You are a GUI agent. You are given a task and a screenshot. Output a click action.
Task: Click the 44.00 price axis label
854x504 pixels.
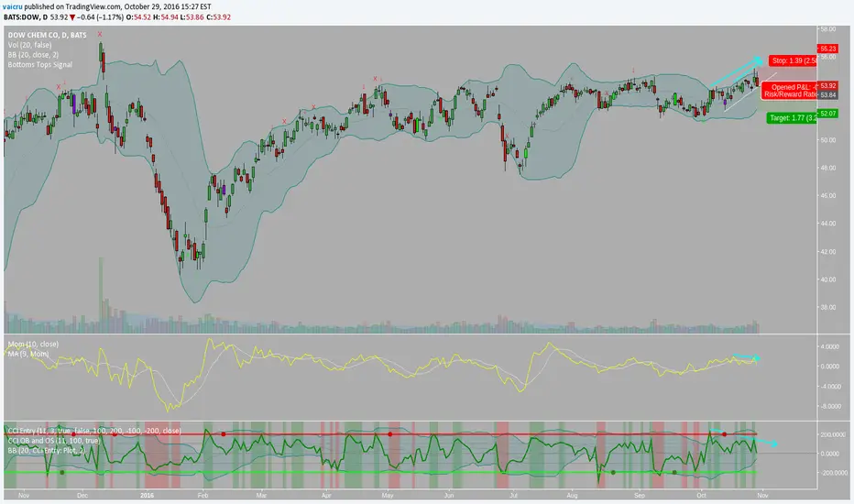point(827,224)
